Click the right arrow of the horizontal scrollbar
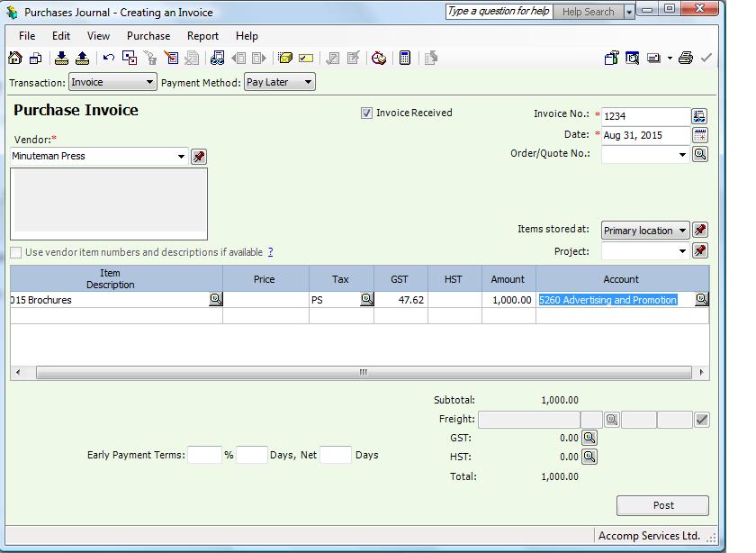756x553 pixels. (x=701, y=372)
